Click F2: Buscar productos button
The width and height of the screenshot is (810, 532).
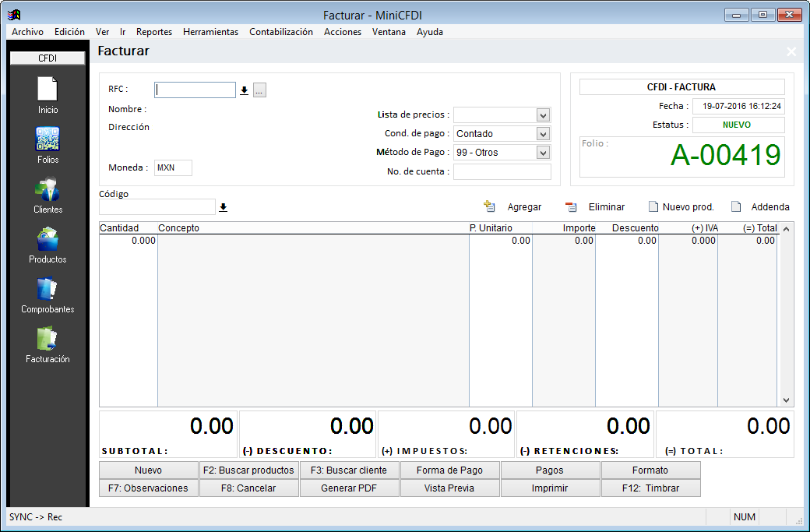248,470
